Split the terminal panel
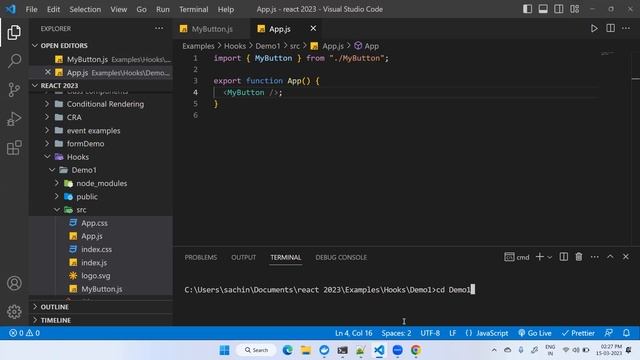 click(x=563, y=257)
